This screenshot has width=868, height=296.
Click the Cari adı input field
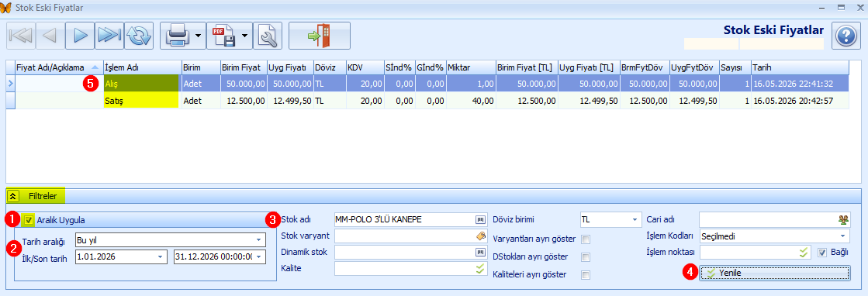[x=769, y=219]
